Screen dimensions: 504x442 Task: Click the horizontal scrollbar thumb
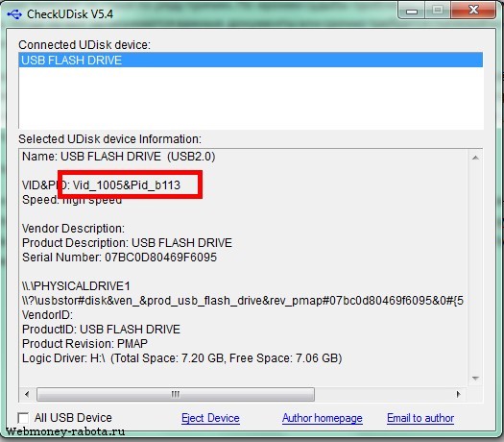(176, 394)
